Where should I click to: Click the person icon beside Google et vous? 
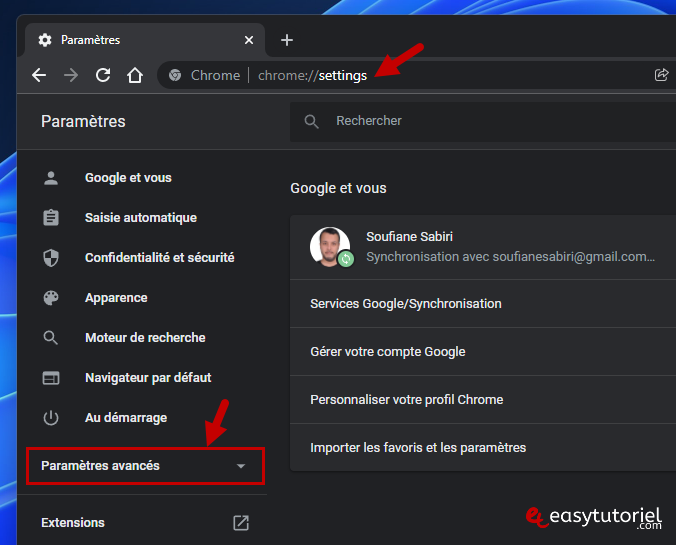51,178
